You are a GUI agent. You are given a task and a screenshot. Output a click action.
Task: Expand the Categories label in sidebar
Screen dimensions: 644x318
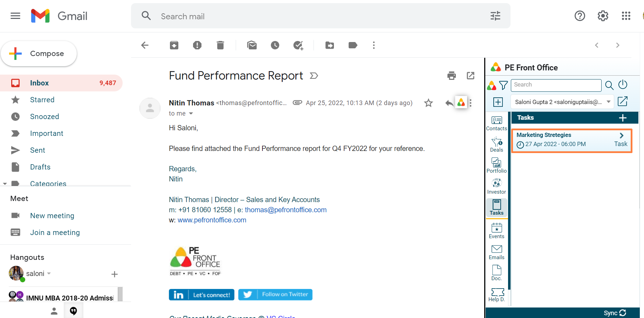click(5, 184)
